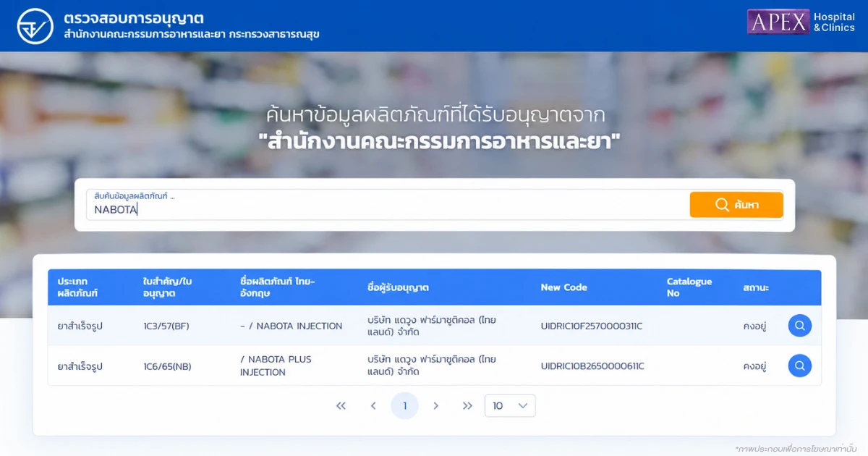Open rows-per-page dropdown showing 10

510,406
